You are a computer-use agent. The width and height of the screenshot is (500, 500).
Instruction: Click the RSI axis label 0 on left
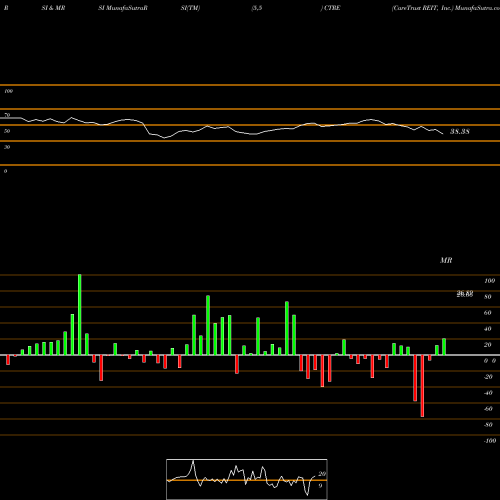point(5,171)
